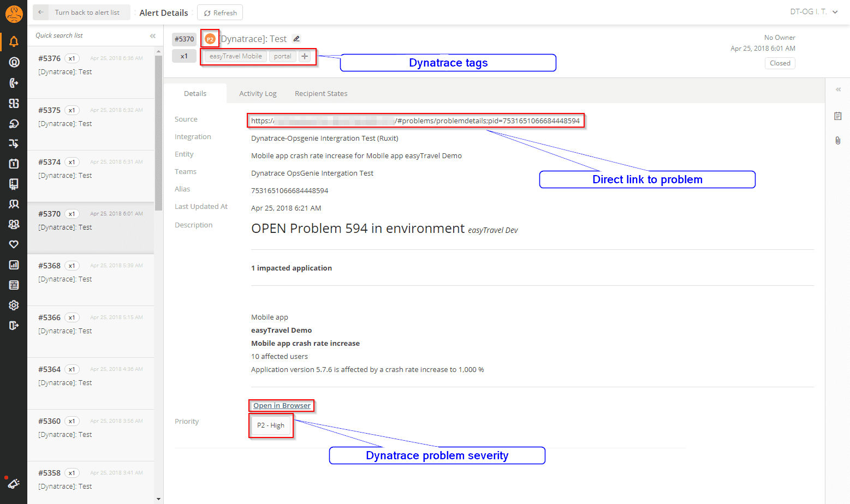
Task: Select alert #5364 in the list
Action: point(91,383)
